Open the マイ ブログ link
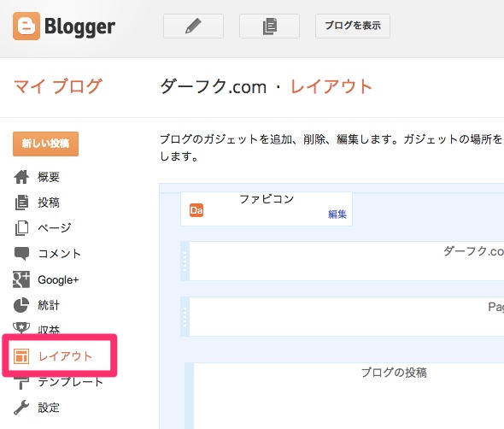Screen dimensions: 504x429 click(58, 86)
